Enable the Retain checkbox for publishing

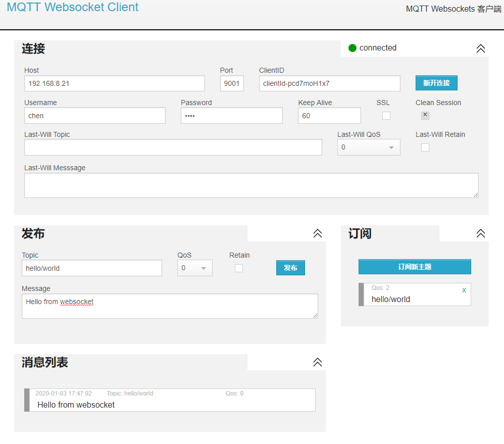coord(238,268)
